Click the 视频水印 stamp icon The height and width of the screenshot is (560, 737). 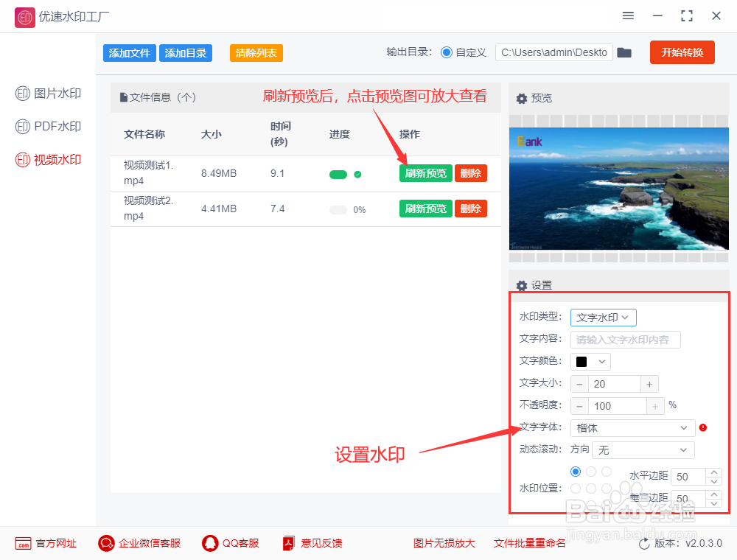[x=23, y=160]
